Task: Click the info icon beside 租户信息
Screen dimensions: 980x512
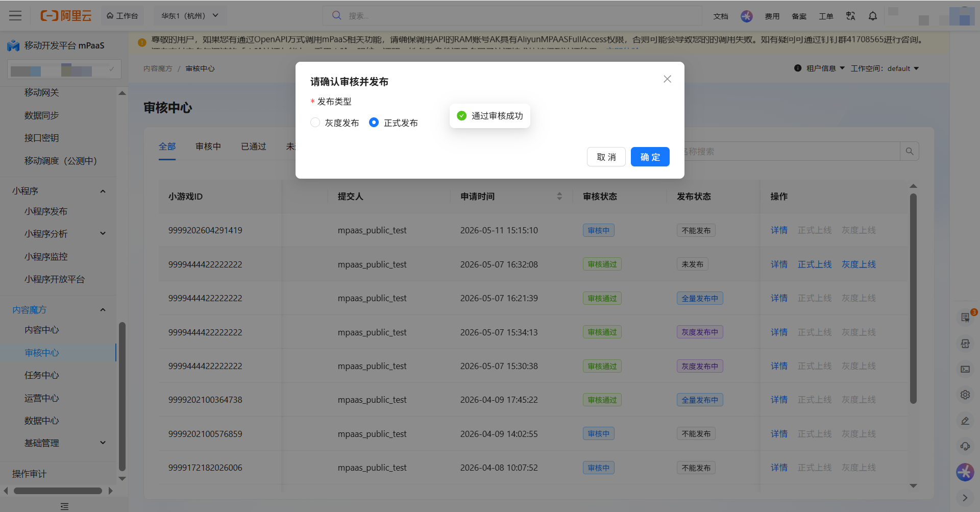Action: (798, 68)
